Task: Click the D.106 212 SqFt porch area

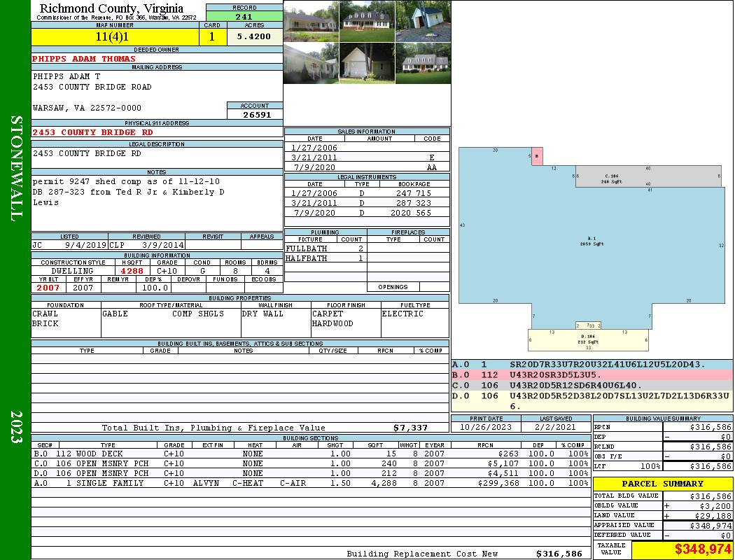Action: (x=588, y=340)
